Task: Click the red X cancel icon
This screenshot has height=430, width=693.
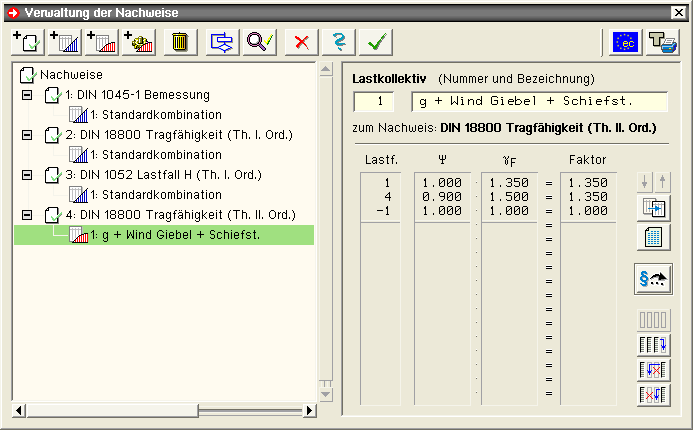Action: tap(300, 42)
